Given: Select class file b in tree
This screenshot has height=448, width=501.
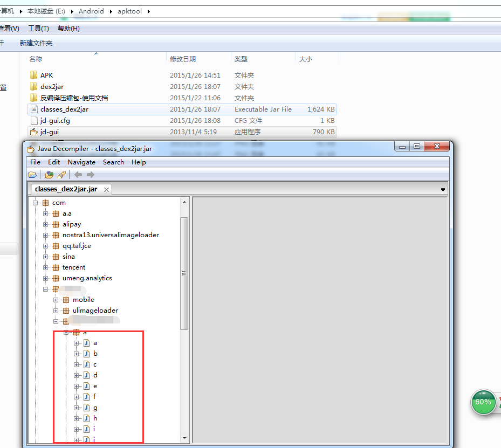Looking at the screenshot, I should point(95,354).
